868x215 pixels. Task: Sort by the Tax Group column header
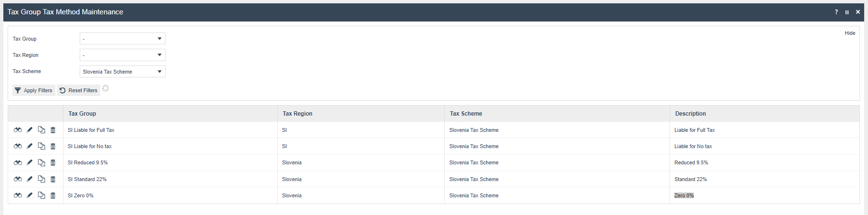point(82,114)
